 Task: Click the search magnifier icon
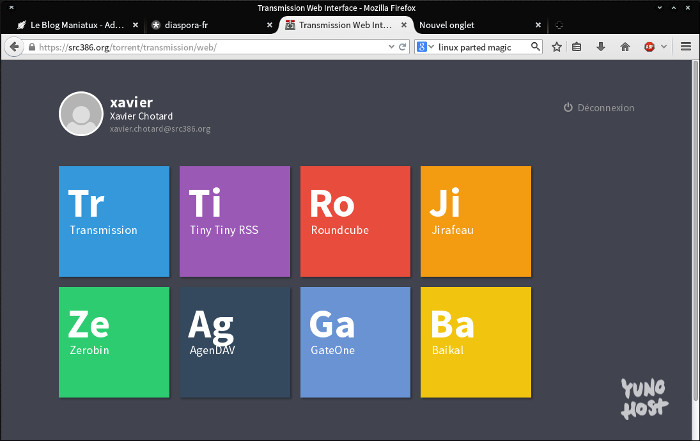pyautogui.click(x=535, y=46)
